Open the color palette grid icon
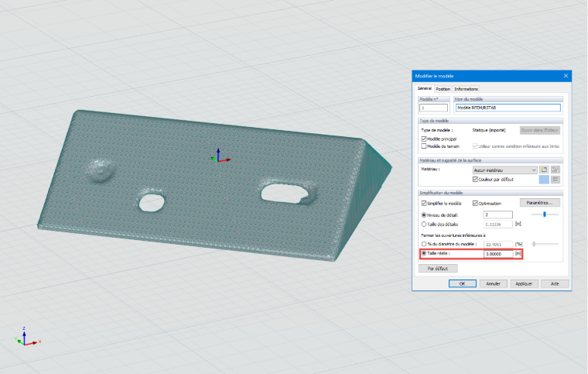Viewport: 588px width, 374px height. [556, 180]
